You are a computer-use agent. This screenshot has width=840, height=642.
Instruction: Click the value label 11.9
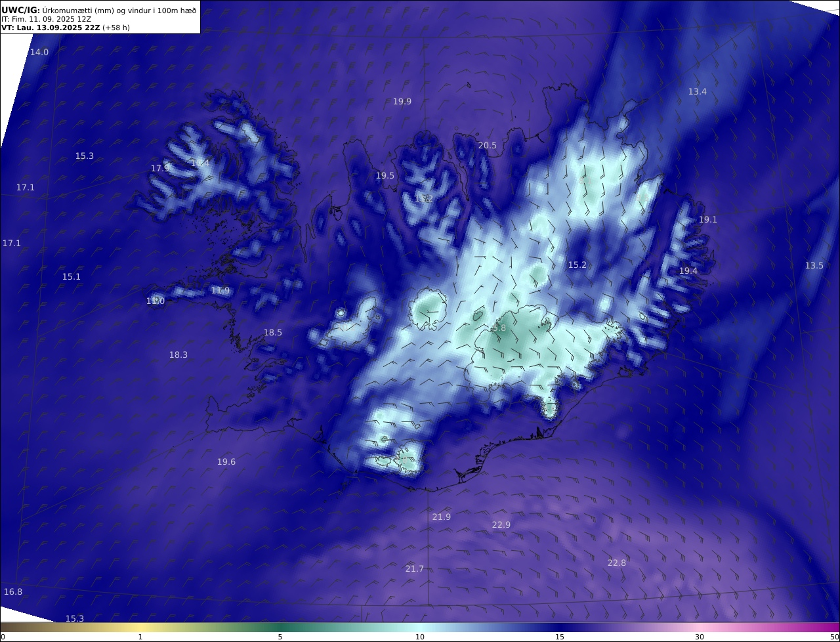point(220,291)
